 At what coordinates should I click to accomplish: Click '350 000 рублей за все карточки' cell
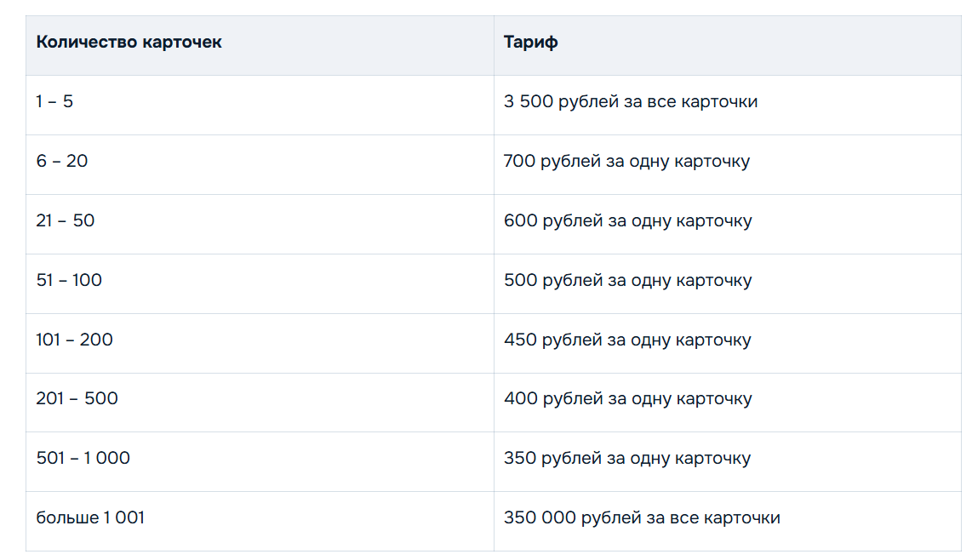tap(641, 517)
